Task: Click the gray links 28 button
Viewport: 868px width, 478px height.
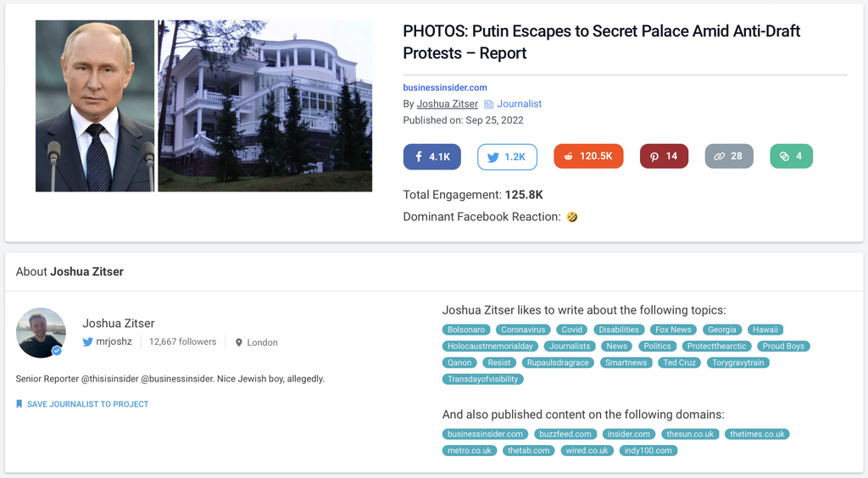Action: click(728, 157)
